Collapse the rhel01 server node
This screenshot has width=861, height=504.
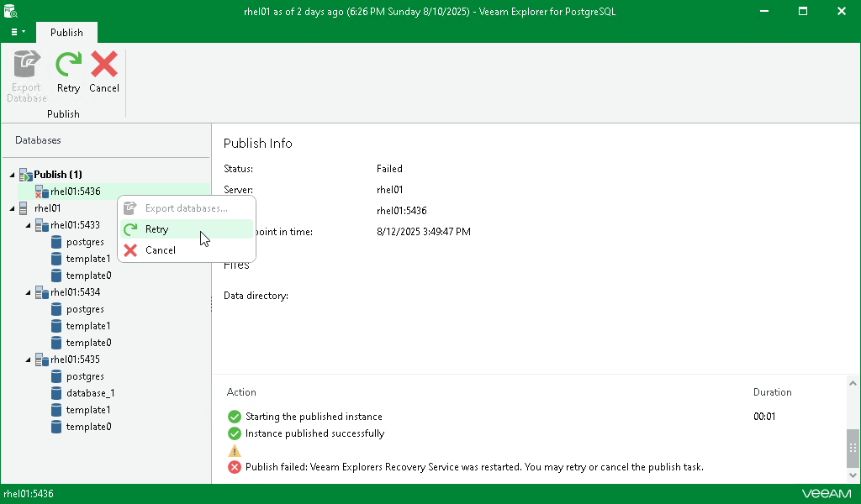(x=12, y=208)
